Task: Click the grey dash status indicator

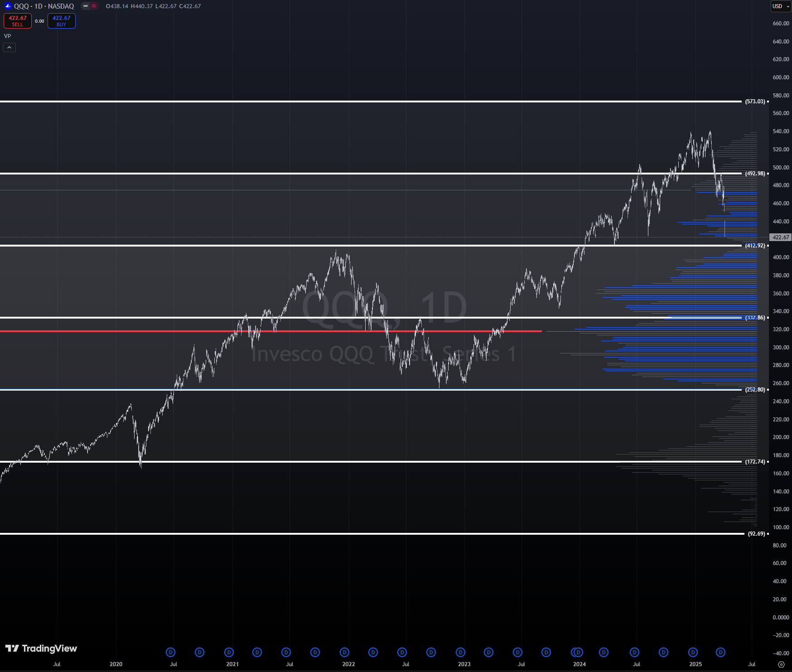Action: (86, 6)
